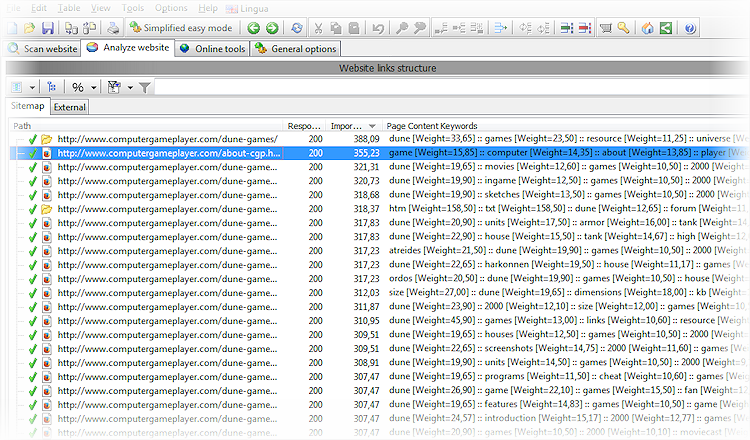Click the blue tree export arrow icon
The image size is (750, 440).
[x=500, y=28]
